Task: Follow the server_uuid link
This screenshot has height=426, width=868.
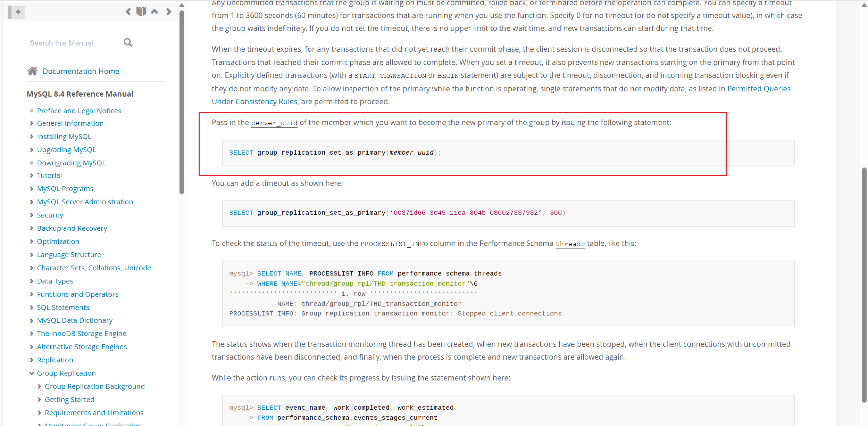Action: click(274, 123)
